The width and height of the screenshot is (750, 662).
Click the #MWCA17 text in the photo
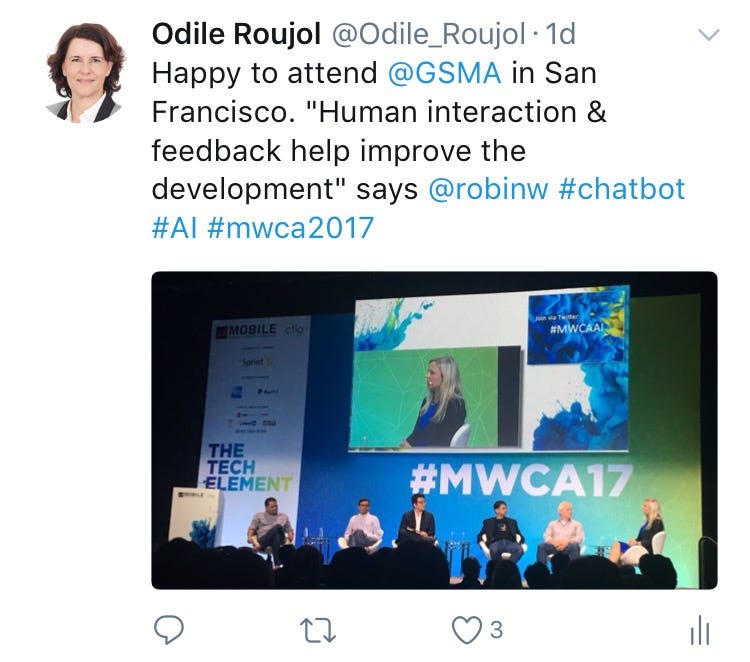click(522, 479)
